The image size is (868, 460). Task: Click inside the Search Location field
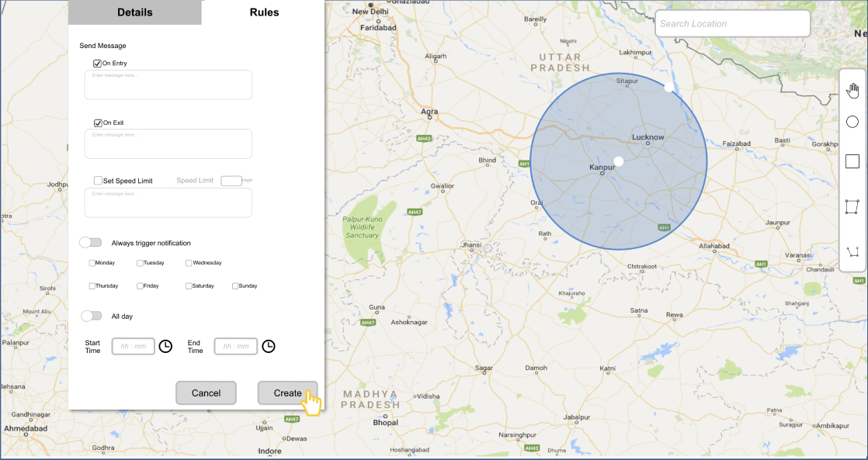pos(731,23)
